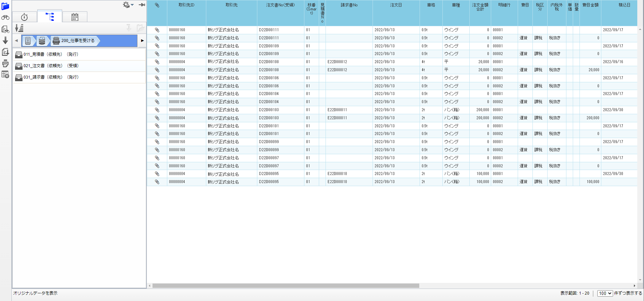The height and width of the screenshot is (301, 644).
Task: Click paperclip in first D22I000108 row
Action: (x=157, y=62)
